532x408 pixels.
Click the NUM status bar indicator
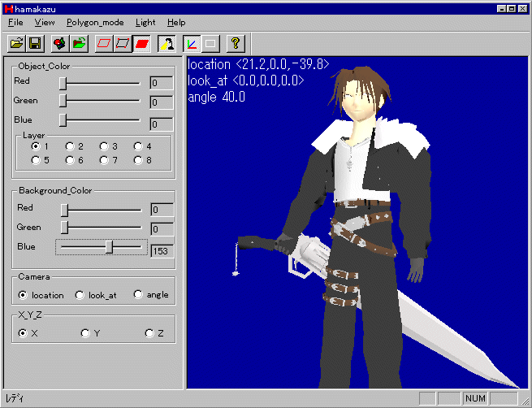[x=475, y=398]
